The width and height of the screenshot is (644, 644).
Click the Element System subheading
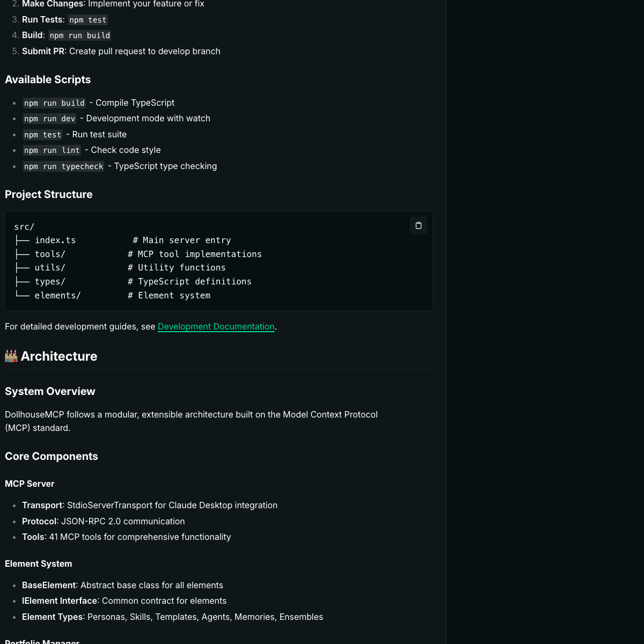point(38,563)
